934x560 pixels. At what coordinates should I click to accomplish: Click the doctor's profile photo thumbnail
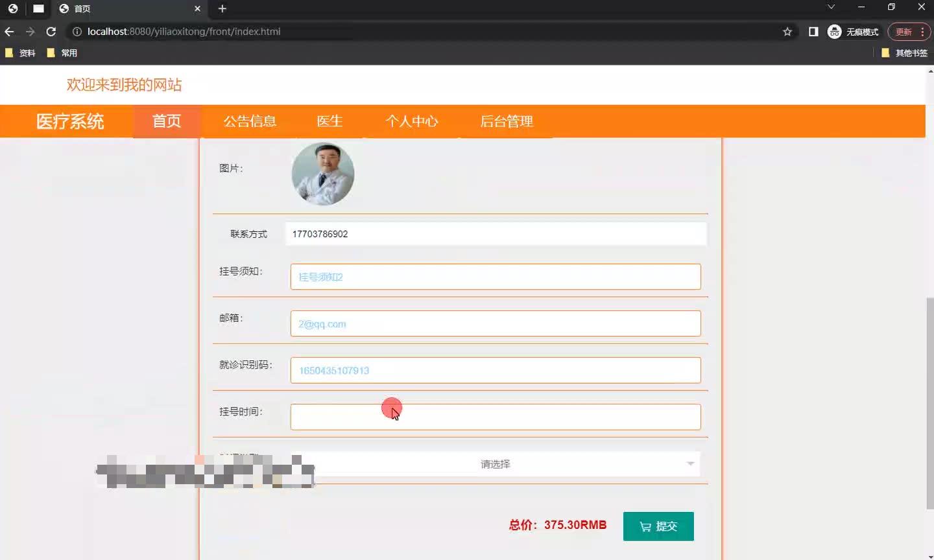click(x=322, y=174)
